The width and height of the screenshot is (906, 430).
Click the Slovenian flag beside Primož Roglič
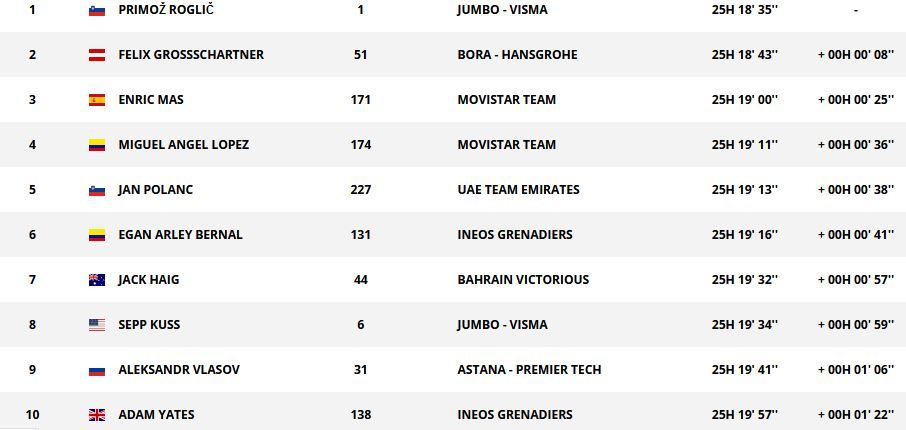click(96, 10)
